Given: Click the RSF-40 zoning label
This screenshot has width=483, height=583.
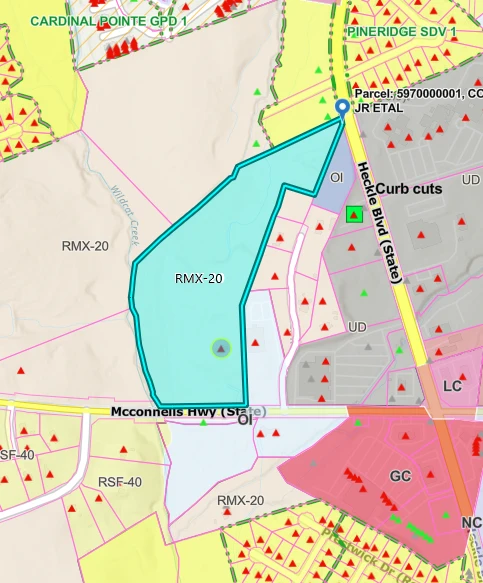Looking at the screenshot, I should (x=120, y=482).
